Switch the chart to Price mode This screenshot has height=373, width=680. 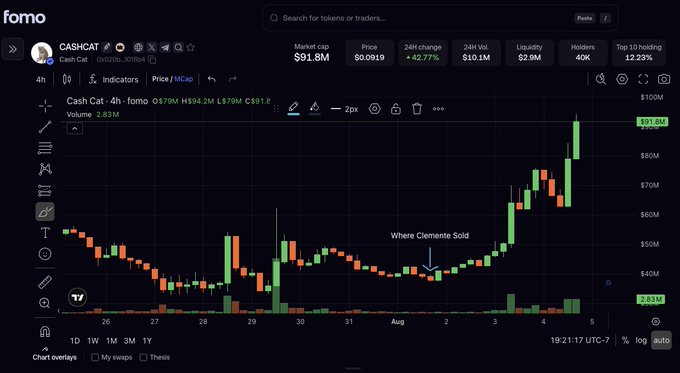tap(160, 79)
